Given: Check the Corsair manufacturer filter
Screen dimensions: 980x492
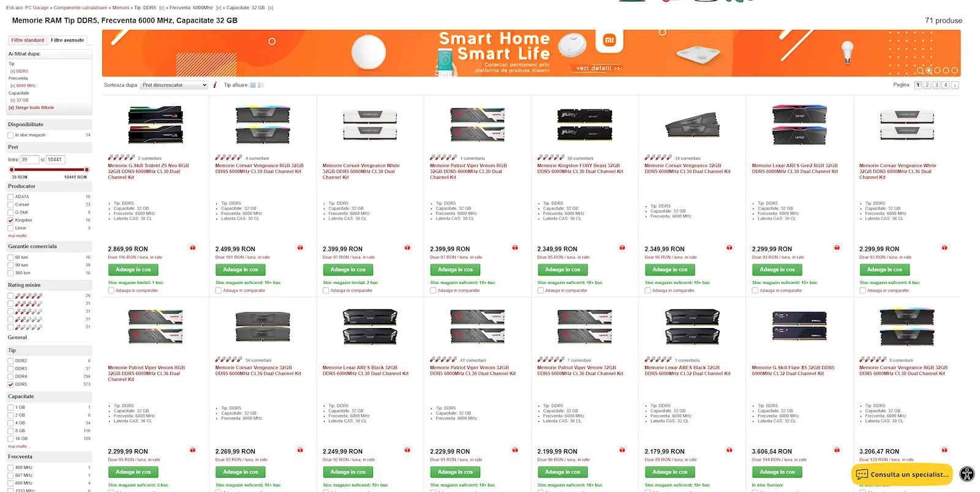Looking at the screenshot, I should 10,204.
